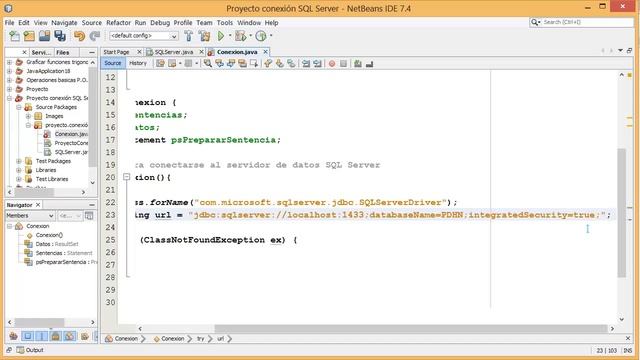Image resolution: width=640 pixels, height=360 pixels.
Task: Open the Profile Project dropdown arrow
Action: pos(271,36)
